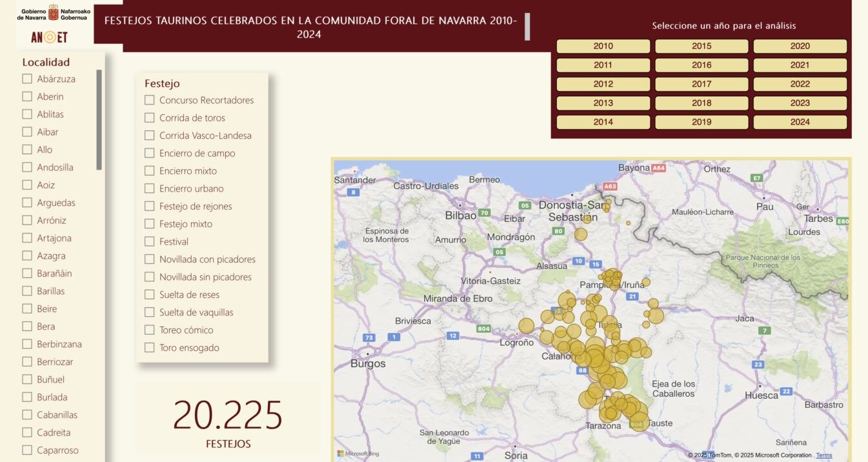868x462 pixels.
Task: Click the ANOET logo
Action: pos(49,37)
